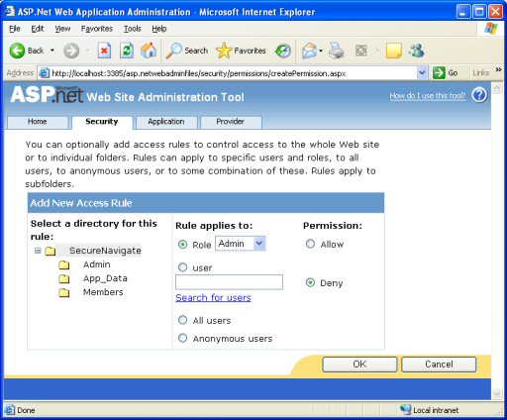Select the Admin tree label
Screen dimensions: 507x420
(x=97, y=264)
